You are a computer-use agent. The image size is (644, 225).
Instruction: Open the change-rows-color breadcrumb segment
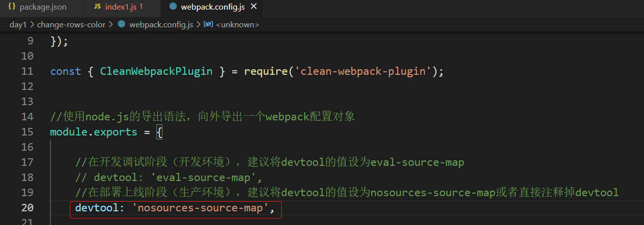click(71, 24)
